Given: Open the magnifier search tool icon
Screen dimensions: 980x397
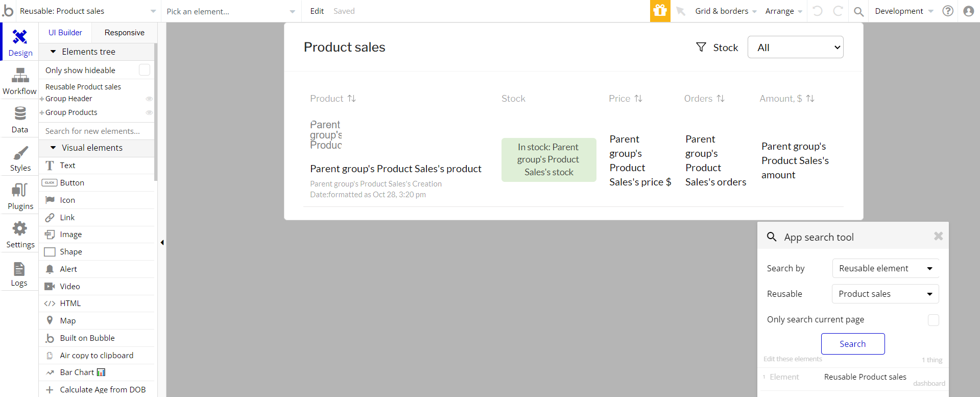Looking at the screenshot, I should pyautogui.click(x=859, y=11).
